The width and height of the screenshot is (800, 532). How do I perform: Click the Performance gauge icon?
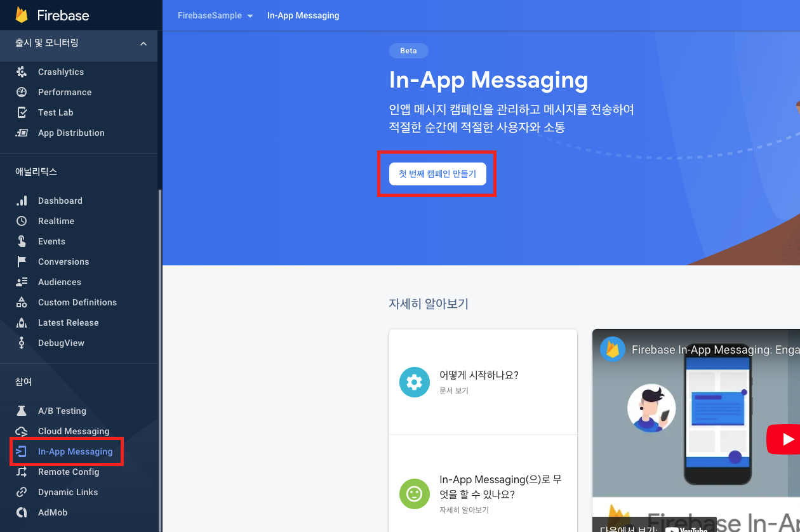pos(22,92)
